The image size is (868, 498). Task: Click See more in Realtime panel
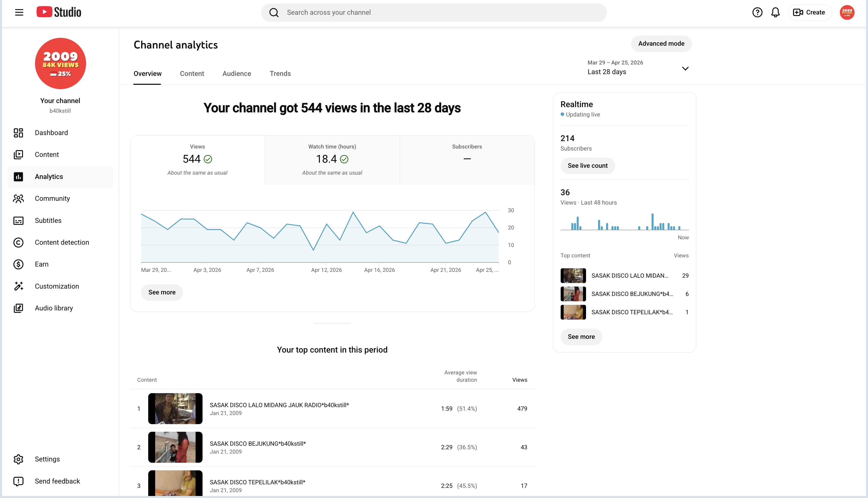pos(581,337)
